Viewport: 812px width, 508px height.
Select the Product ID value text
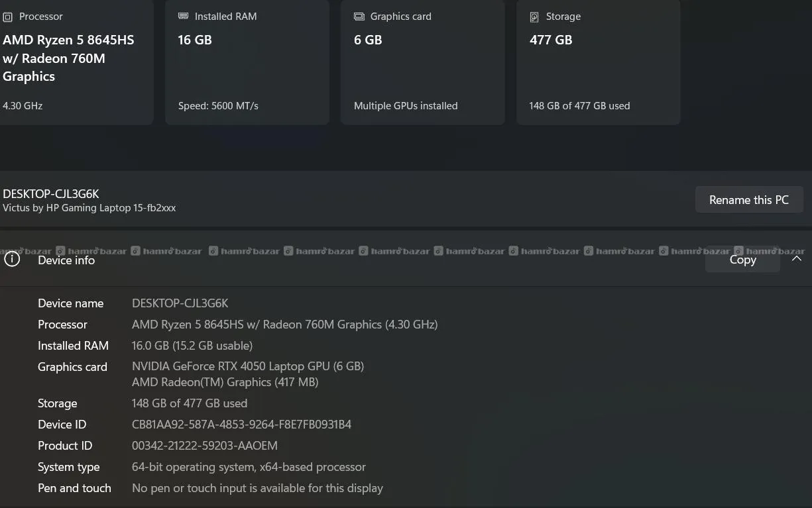click(x=205, y=446)
